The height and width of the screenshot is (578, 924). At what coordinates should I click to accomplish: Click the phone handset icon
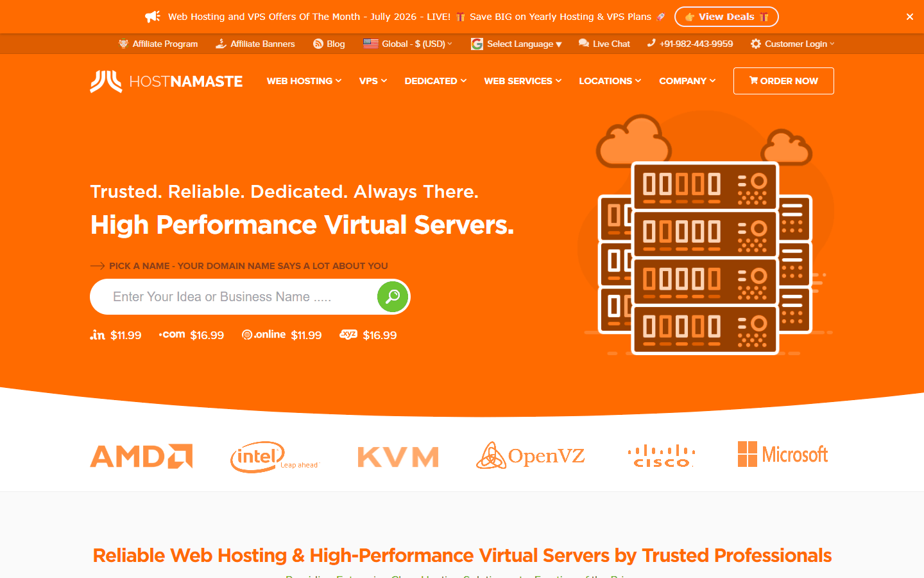(651, 43)
